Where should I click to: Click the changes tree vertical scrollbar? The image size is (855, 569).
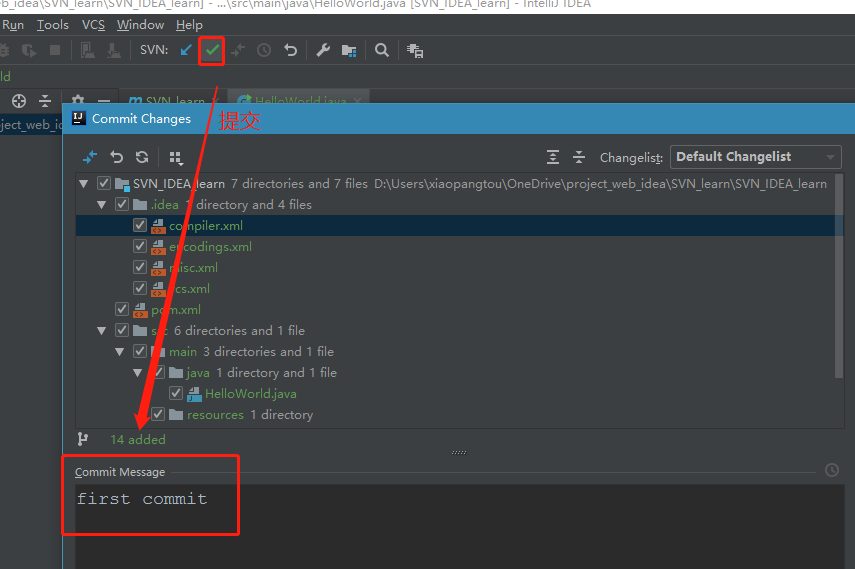tap(839, 275)
